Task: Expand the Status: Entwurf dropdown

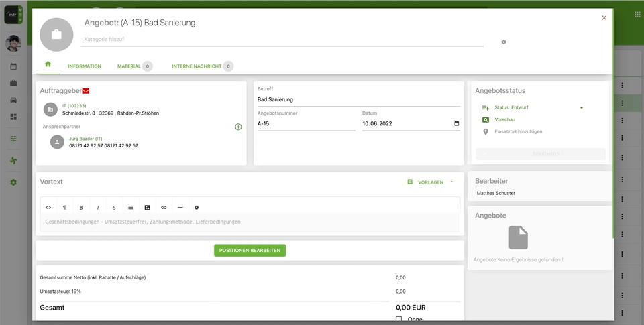Action: 581,107
